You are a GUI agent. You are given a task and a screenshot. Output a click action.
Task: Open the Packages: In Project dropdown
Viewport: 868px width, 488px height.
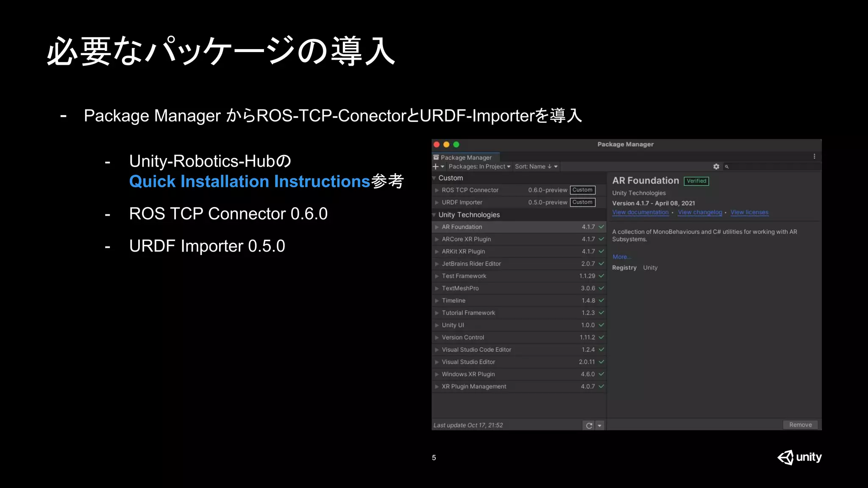click(479, 166)
